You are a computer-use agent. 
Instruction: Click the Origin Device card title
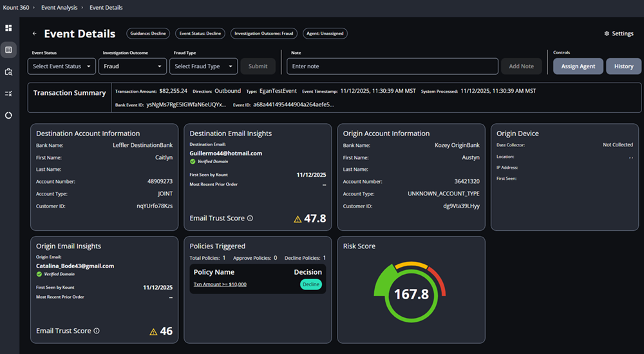point(518,133)
